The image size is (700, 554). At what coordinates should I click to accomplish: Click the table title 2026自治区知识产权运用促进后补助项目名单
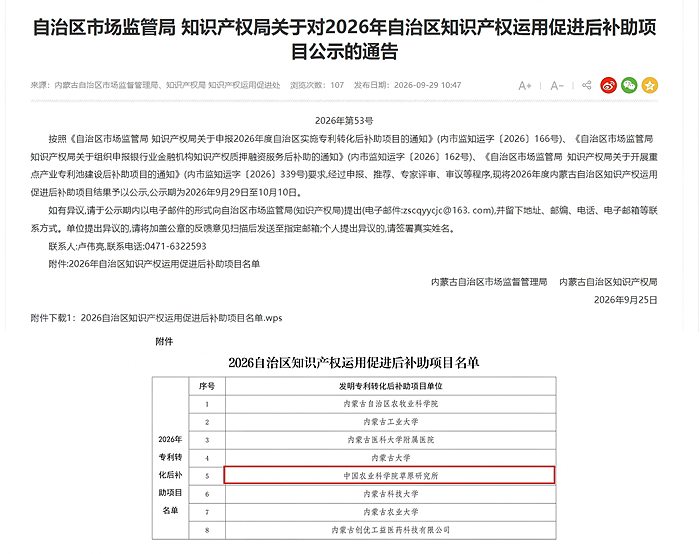coord(354,362)
